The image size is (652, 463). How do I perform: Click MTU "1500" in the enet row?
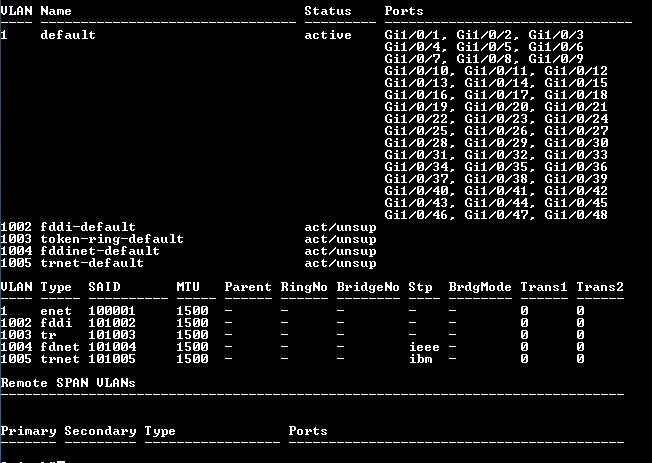(192, 311)
